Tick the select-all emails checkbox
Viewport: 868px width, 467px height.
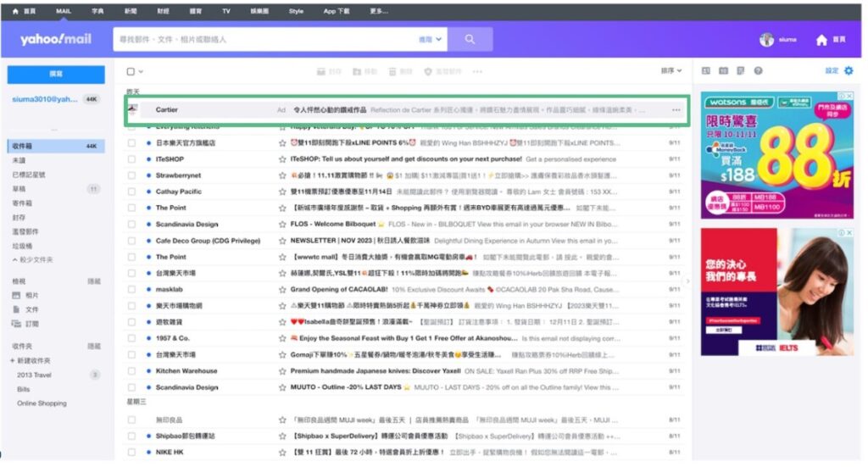tap(131, 71)
